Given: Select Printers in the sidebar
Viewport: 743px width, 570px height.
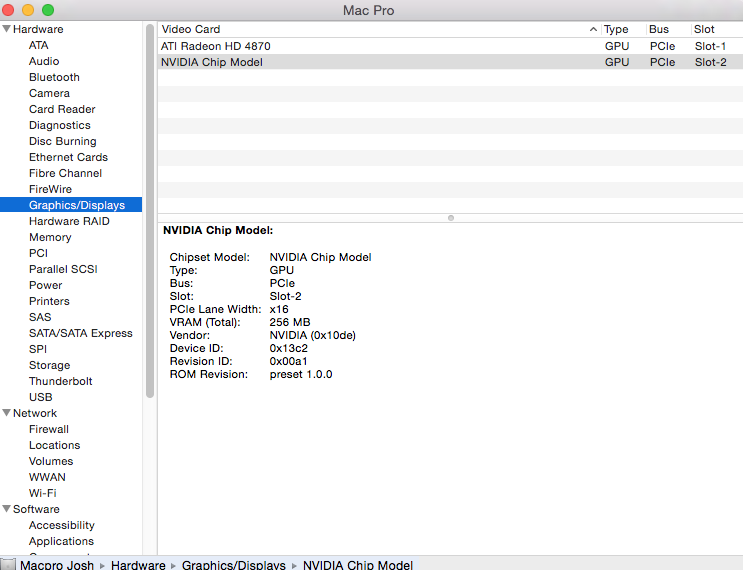Looking at the screenshot, I should tap(49, 301).
